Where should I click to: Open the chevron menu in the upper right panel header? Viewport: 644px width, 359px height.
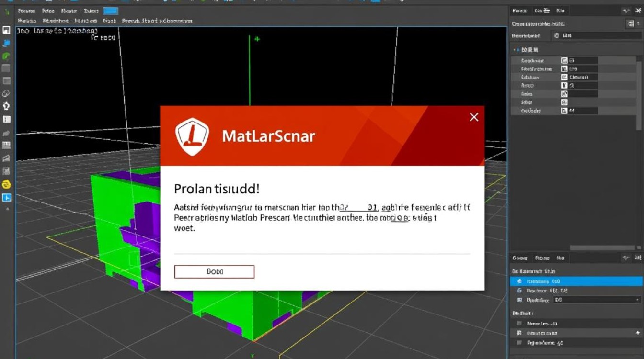click(626, 11)
